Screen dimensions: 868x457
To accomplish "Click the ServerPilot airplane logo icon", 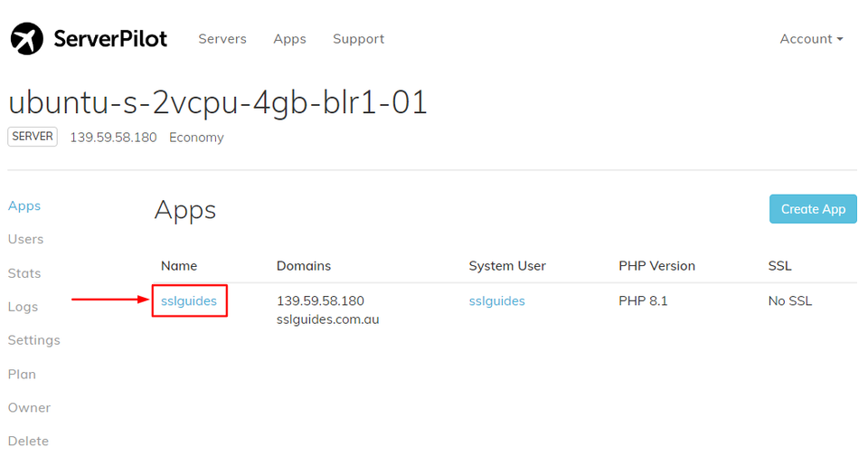I will tap(27, 39).
